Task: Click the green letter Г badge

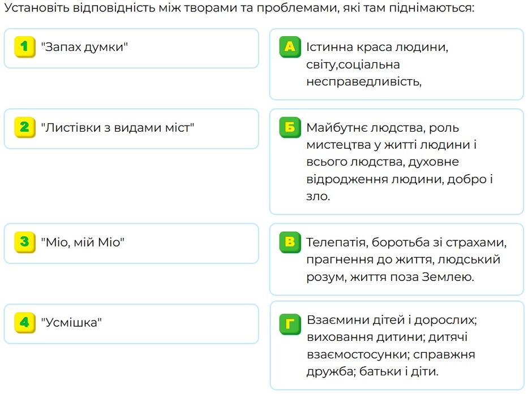Action: (290, 324)
